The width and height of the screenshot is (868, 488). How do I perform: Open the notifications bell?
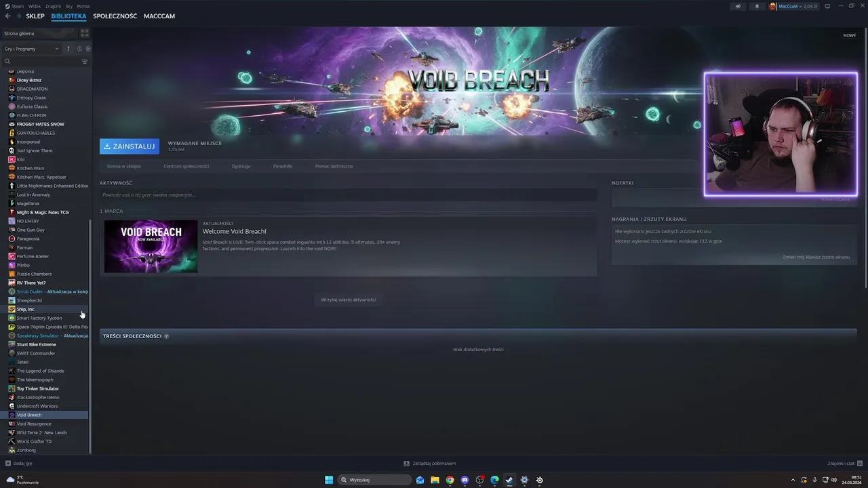point(757,6)
